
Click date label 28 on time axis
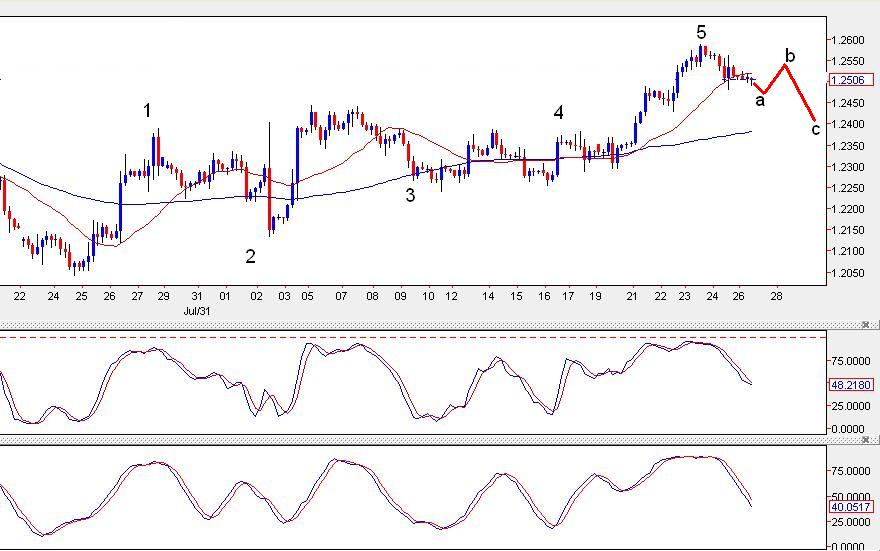(x=776, y=296)
